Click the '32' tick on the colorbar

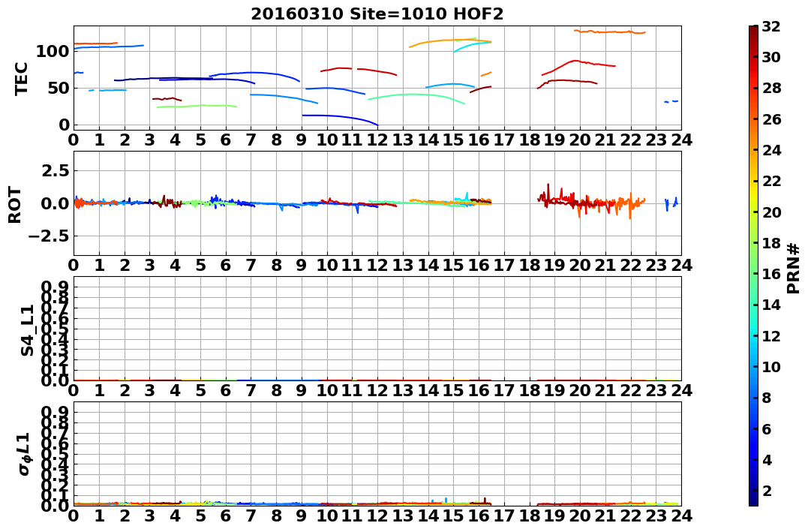(771, 26)
